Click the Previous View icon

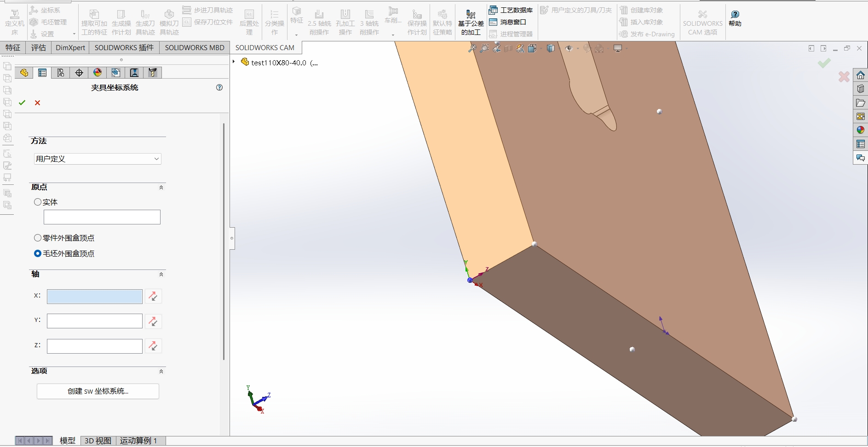point(496,48)
